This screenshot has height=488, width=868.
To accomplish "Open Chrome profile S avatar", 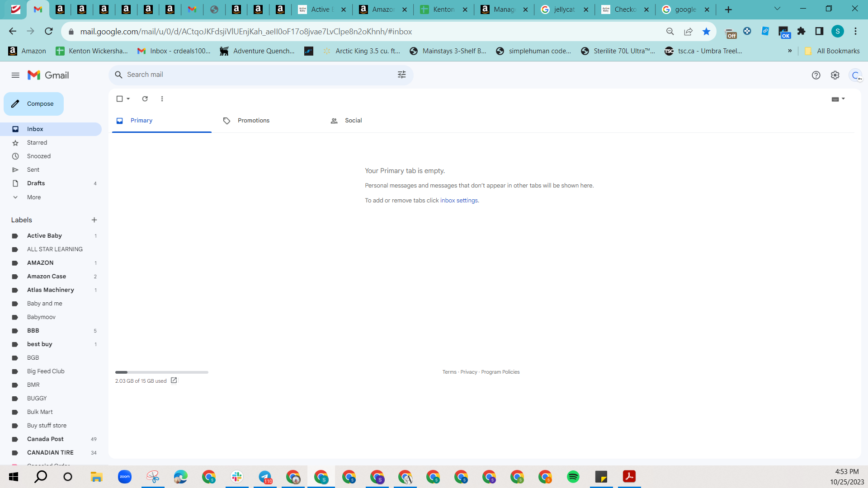I will (x=838, y=31).
